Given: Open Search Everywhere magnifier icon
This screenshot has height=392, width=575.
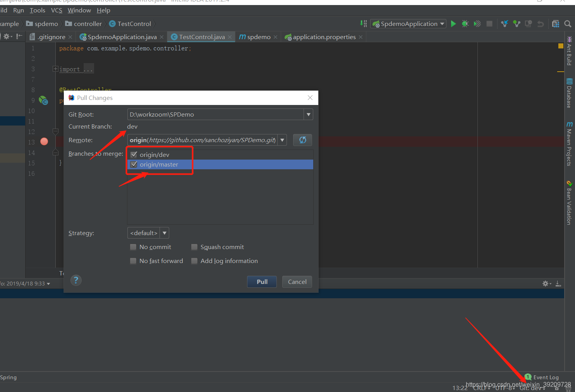Looking at the screenshot, I should [x=568, y=24].
